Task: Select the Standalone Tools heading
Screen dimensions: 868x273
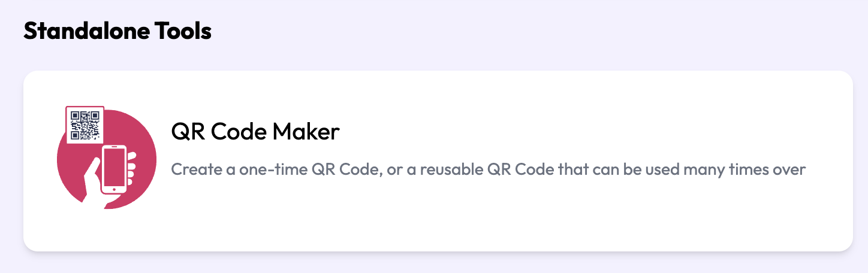Action: tap(117, 31)
